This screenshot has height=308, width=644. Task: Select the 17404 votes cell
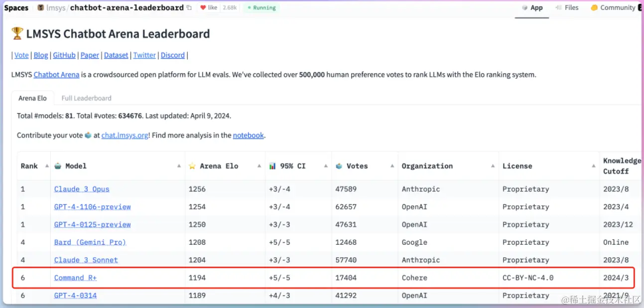coord(365,278)
